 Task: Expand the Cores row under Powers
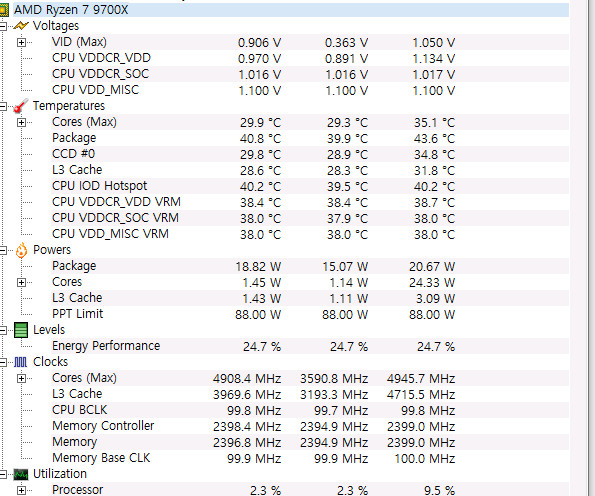point(22,283)
